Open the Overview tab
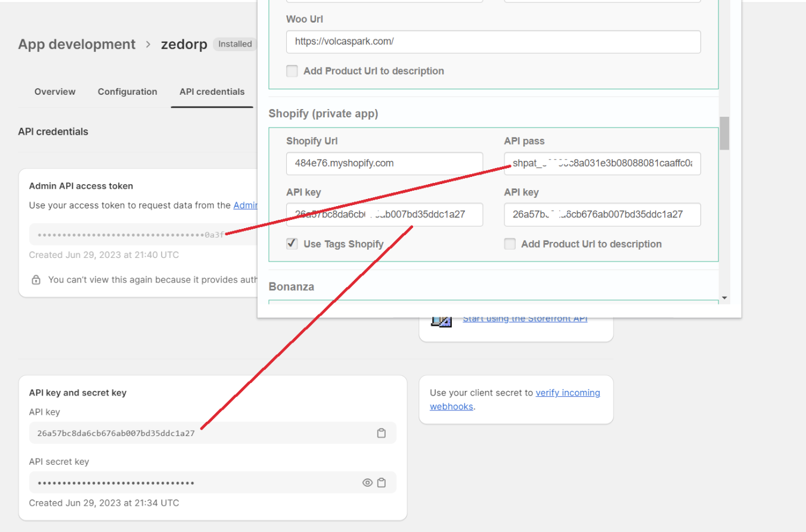806x532 pixels. pos(55,92)
